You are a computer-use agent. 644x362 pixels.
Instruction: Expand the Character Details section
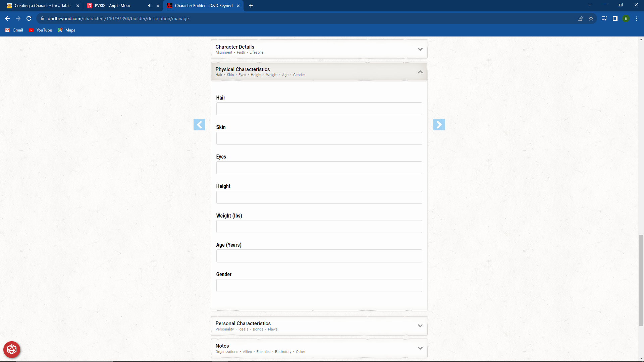420,49
